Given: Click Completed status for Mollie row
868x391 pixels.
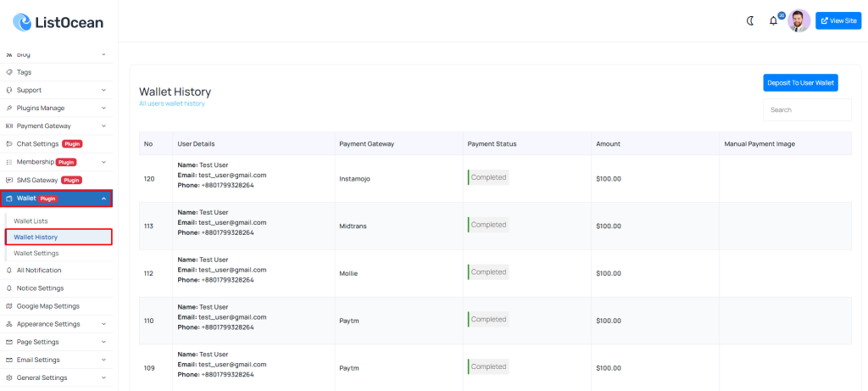Looking at the screenshot, I should (488, 272).
